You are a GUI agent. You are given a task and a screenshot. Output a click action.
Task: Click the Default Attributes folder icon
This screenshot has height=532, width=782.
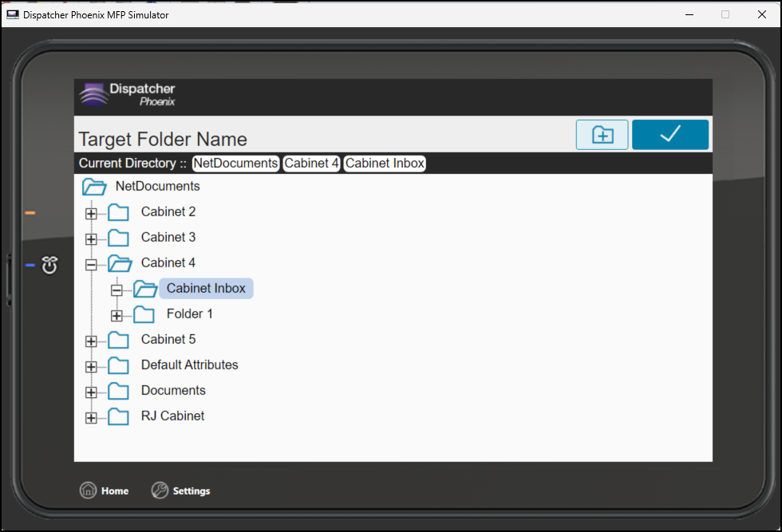118,365
